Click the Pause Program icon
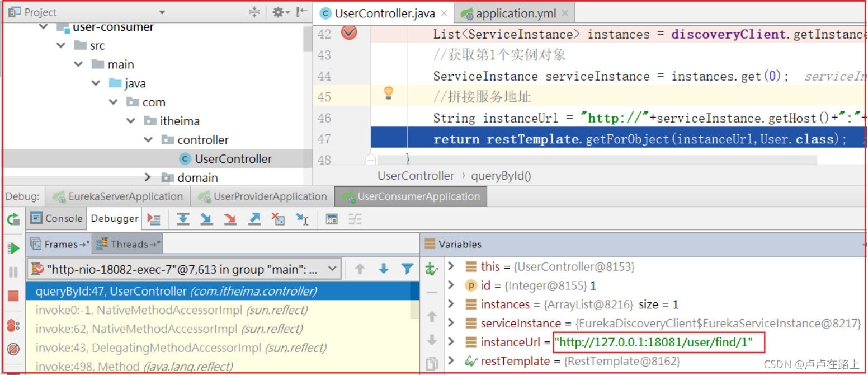The width and height of the screenshot is (868, 375). (13, 272)
